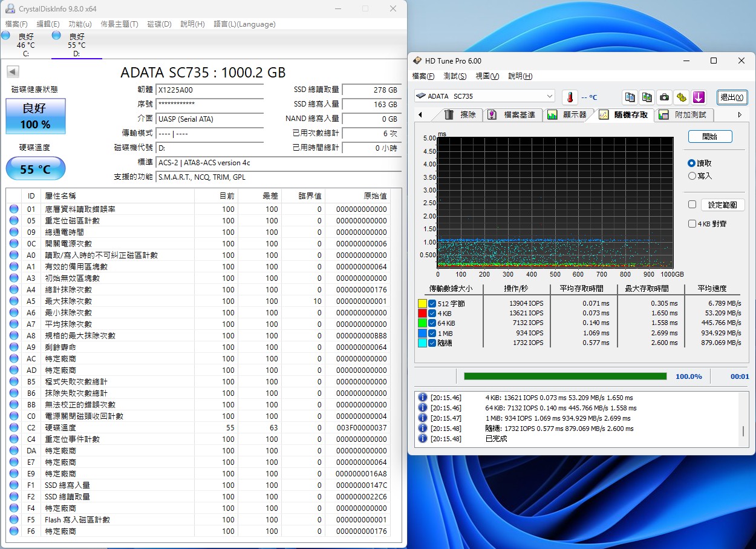Image resolution: width=756 pixels, height=549 pixels.
Task: Click status orb for attribute F1 SSD 總寫入量
Action: tap(14, 485)
